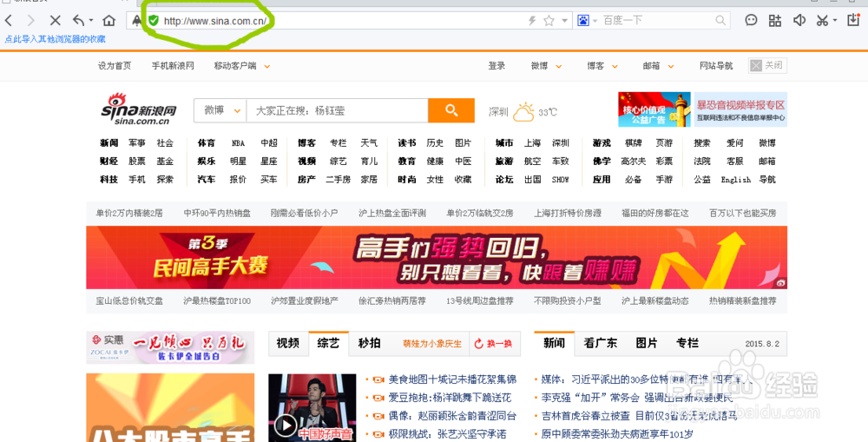Click the Baidu paw search engine icon

tap(583, 21)
